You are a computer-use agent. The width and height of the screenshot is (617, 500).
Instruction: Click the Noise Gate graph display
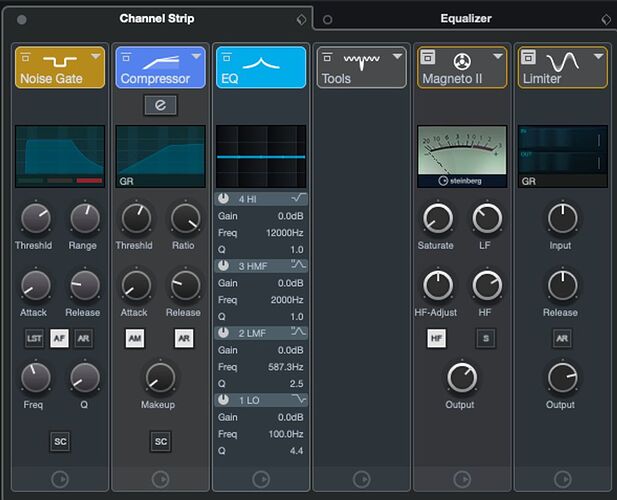pyautogui.click(x=60, y=157)
